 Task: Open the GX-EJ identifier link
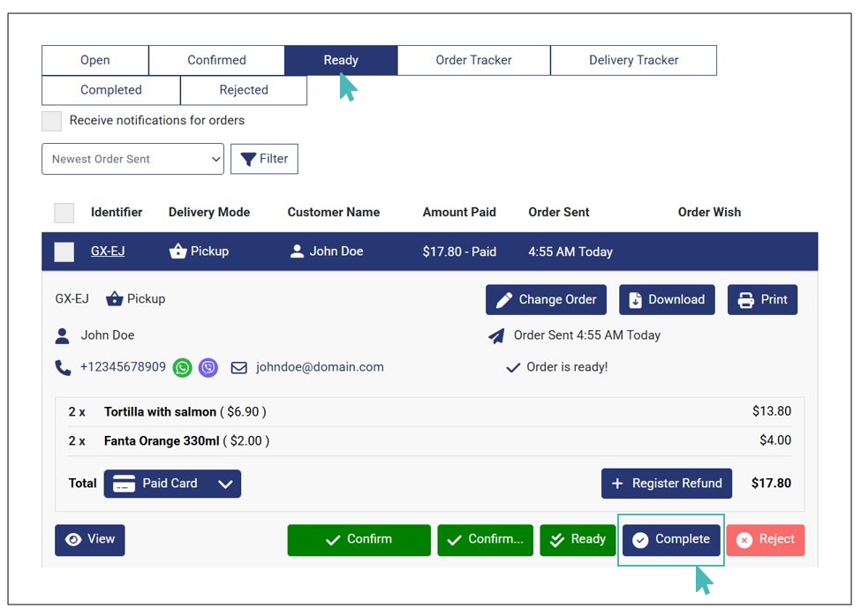coord(108,252)
